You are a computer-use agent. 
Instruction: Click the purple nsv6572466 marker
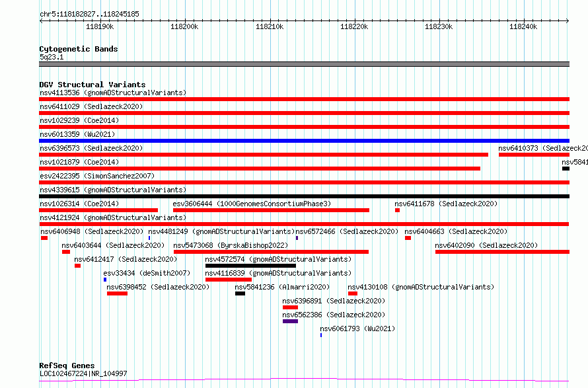[297, 238]
